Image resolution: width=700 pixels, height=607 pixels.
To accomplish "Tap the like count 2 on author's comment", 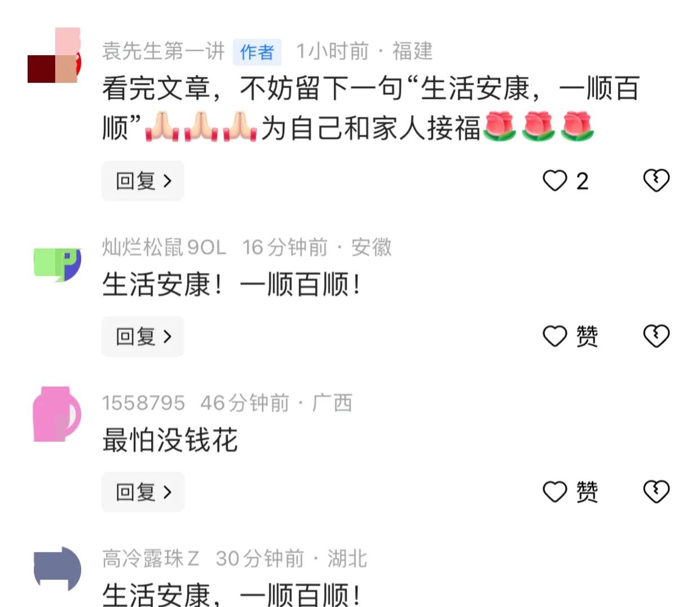I will click(582, 181).
